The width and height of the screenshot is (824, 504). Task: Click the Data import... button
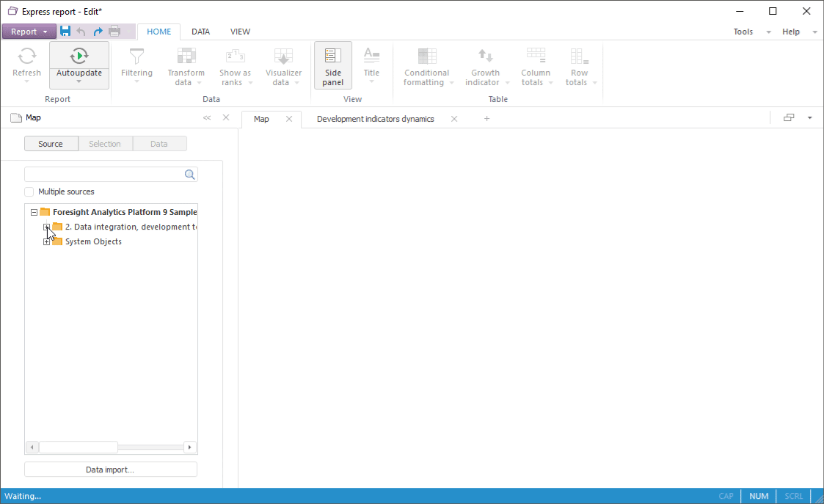pos(110,470)
